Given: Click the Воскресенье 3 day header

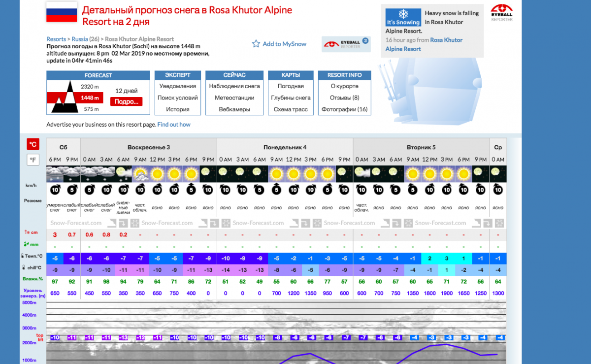Looking at the screenshot, I should click(x=149, y=147).
